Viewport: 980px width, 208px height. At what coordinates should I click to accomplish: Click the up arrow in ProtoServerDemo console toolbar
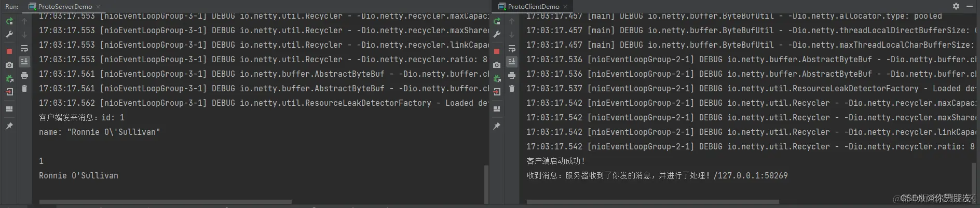(24, 21)
